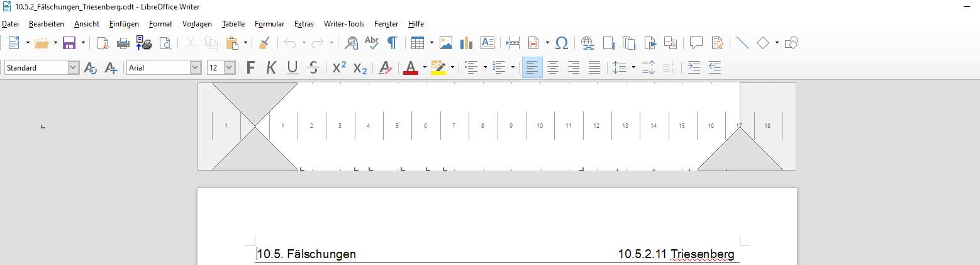
Task: Justify the paragraph
Action: [594, 67]
